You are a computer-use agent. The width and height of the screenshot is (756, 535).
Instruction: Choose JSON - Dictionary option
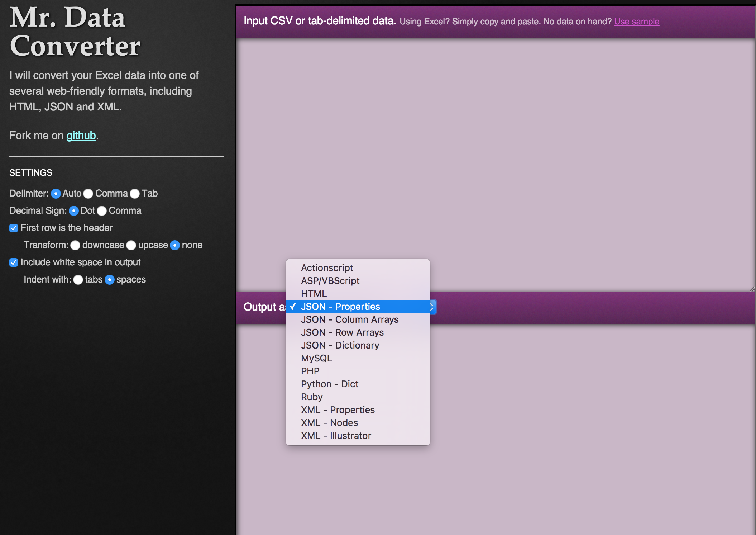(358, 345)
